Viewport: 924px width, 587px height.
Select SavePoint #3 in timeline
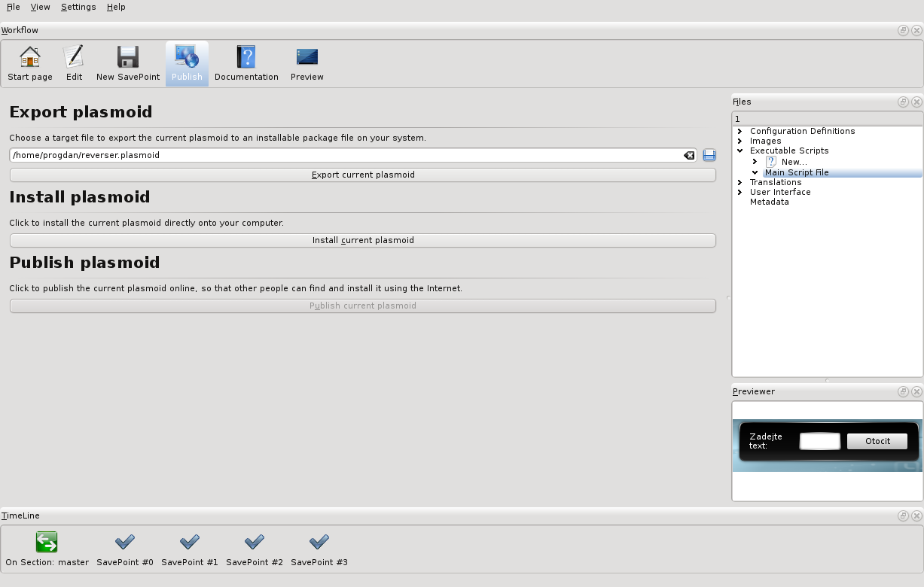(319, 549)
